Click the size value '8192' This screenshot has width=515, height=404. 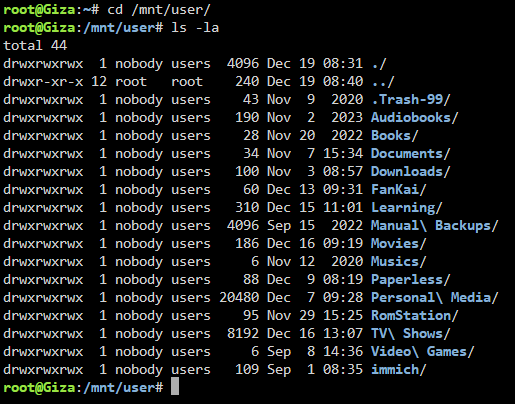coord(243,334)
